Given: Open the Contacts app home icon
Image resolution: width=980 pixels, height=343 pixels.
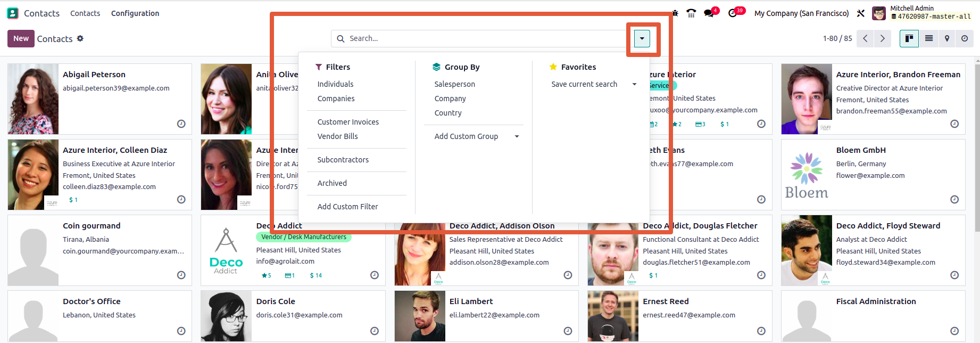Looking at the screenshot, I should pos(13,13).
